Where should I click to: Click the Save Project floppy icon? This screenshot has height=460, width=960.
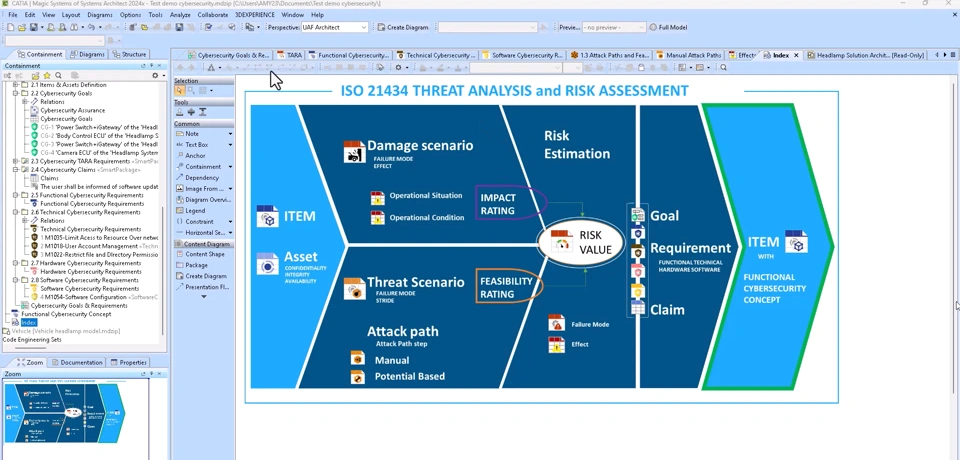click(33, 27)
